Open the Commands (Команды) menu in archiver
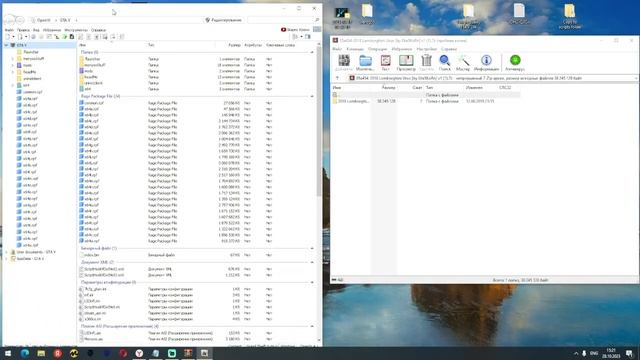 pyautogui.click(x=355, y=49)
